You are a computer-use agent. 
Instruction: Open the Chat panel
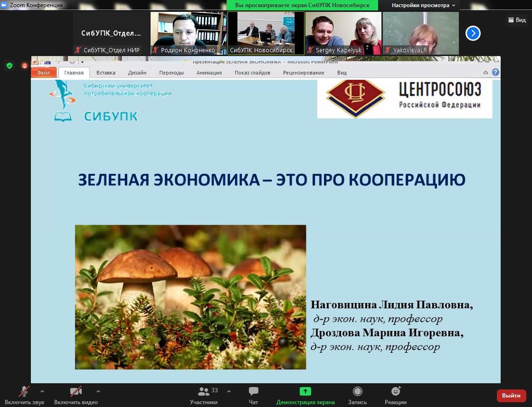pyautogui.click(x=253, y=395)
